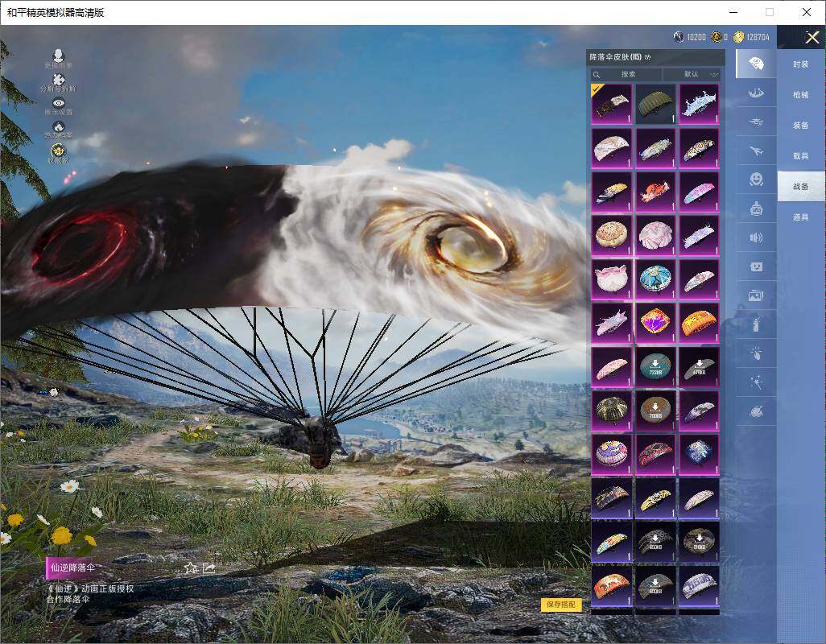Screen dimensions: 826x644
Task: Select the spray can graffiti category
Action: tap(757, 324)
